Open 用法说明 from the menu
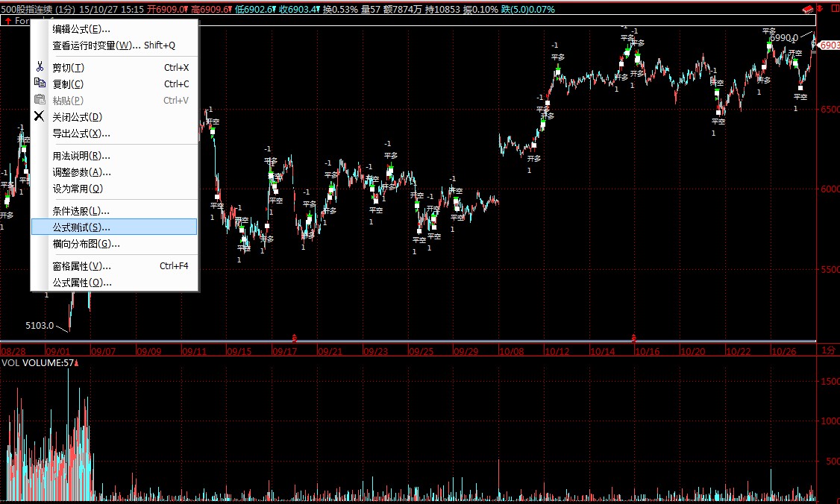Screen dimensions: 840x504 pyautogui.click(x=81, y=156)
